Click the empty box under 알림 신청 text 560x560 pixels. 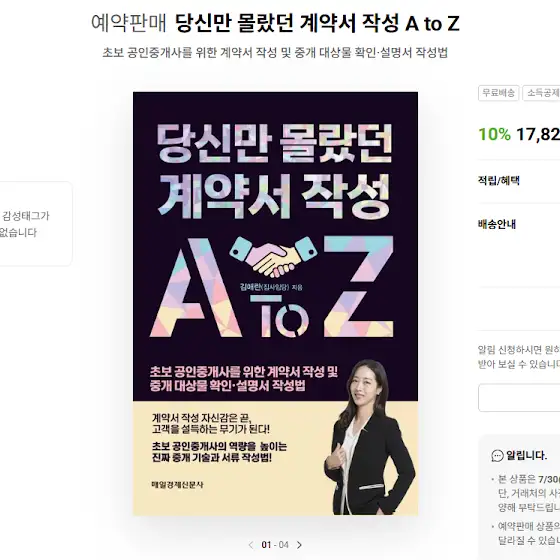519,398
